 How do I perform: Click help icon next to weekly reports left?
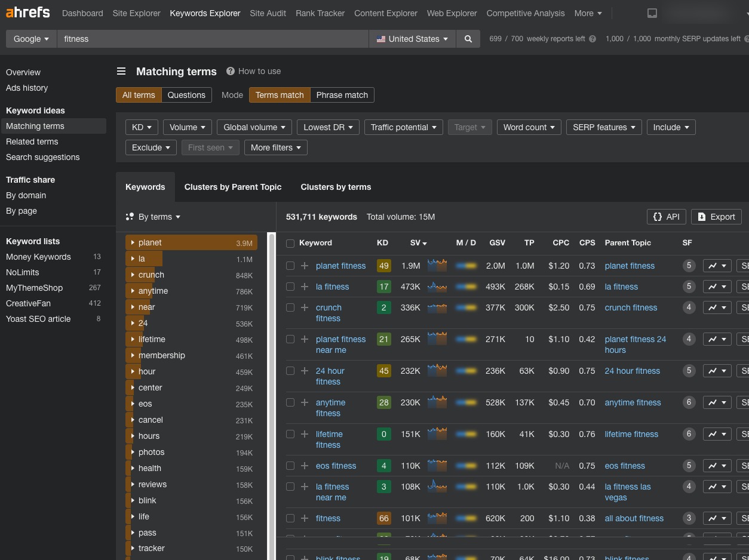click(593, 39)
